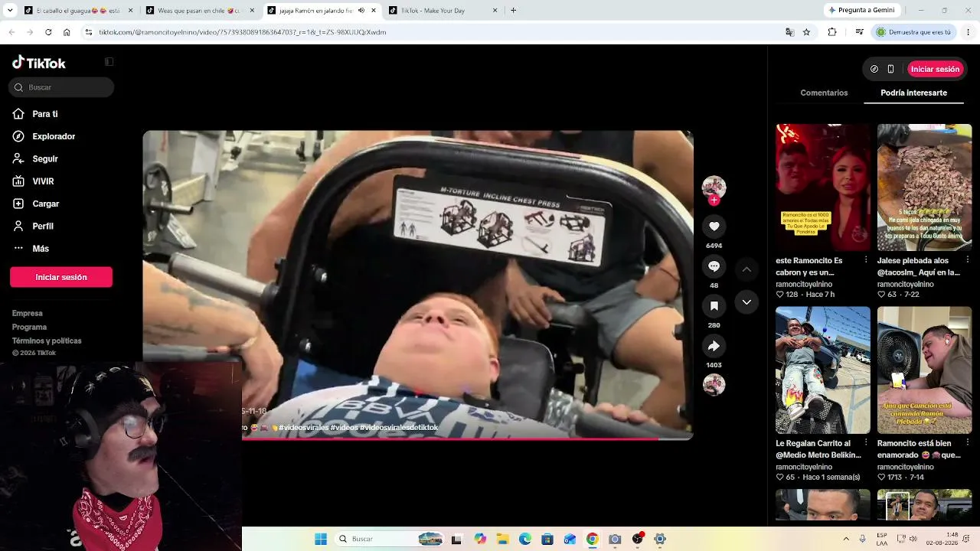Open 'Le Regalan Carrito' video thumbnail

[x=823, y=370]
